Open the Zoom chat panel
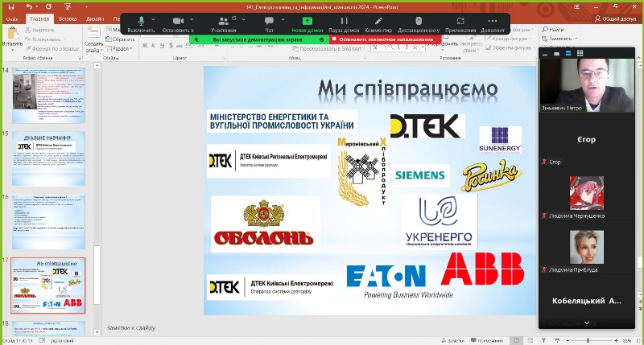 click(x=270, y=23)
